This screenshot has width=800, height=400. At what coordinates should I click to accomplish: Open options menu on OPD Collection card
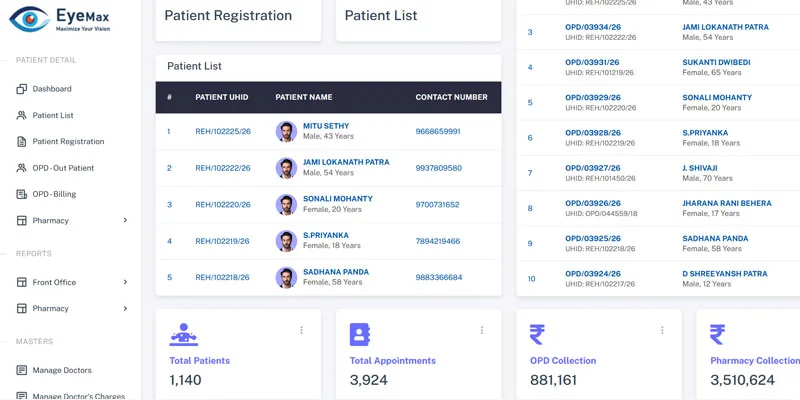662,330
